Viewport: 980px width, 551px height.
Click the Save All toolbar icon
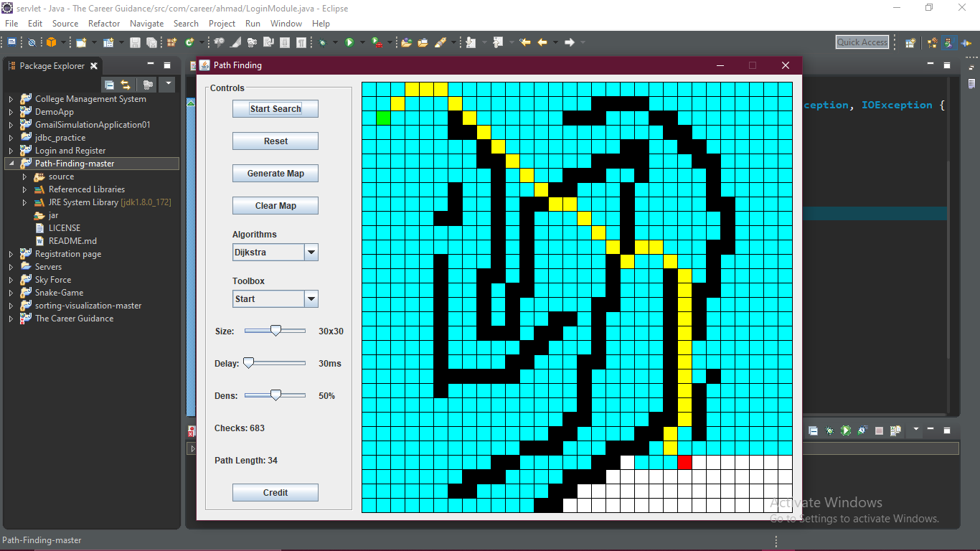(151, 42)
